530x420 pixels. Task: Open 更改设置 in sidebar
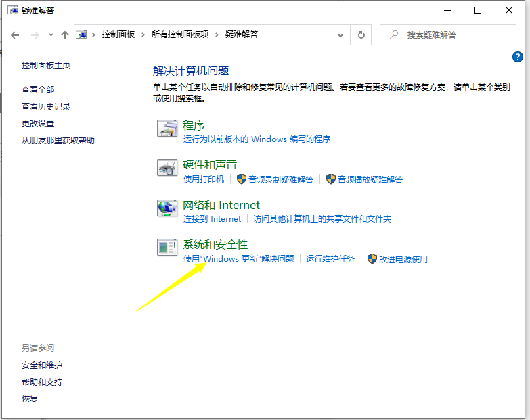coord(38,124)
